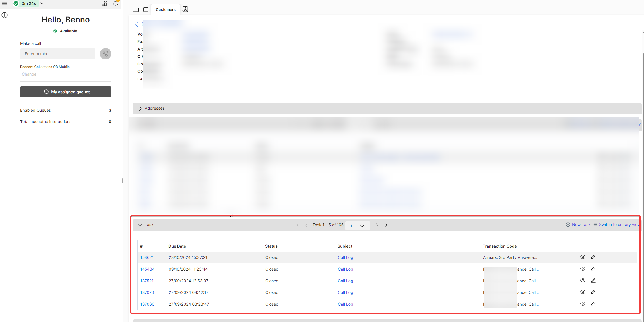Edit task 137521 with pencil icon
This screenshot has width=644, height=322.
593,280
